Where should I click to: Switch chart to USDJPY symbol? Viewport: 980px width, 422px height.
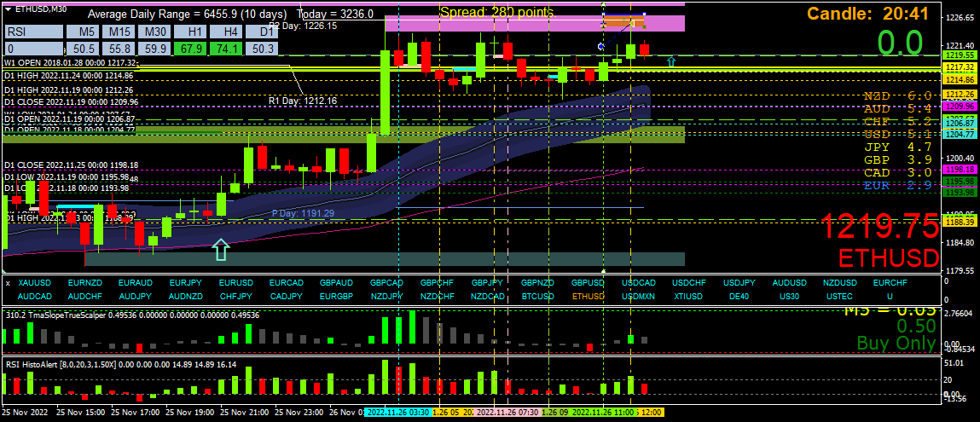pyautogui.click(x=739, y=283)
